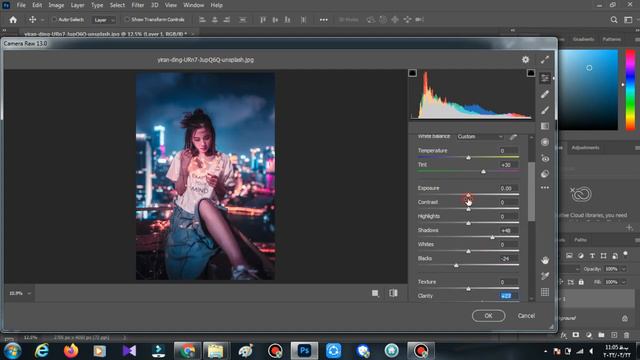The image size is (640, 360).
Task: Click the Blacks slider handle
Action: 456,265
